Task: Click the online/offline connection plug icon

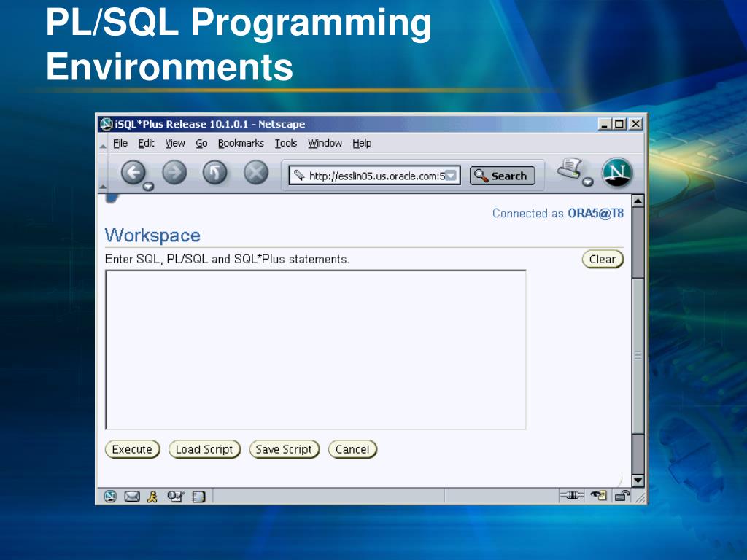Action: point(572,496)
